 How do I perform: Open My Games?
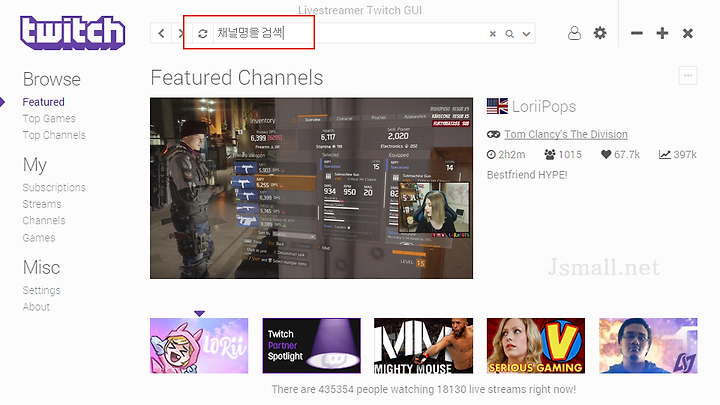pyautogui.click(x=39, y=238)
